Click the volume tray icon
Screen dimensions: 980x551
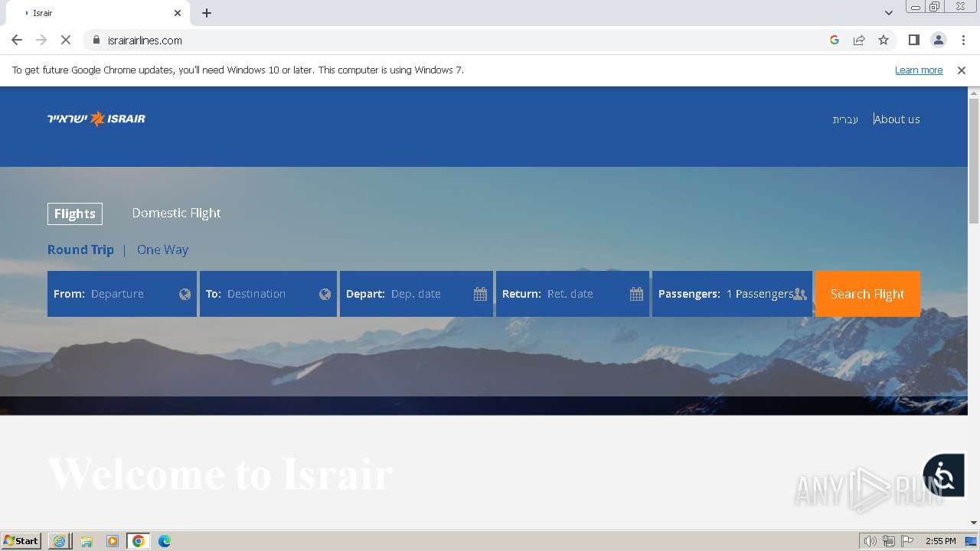[871, 541]
